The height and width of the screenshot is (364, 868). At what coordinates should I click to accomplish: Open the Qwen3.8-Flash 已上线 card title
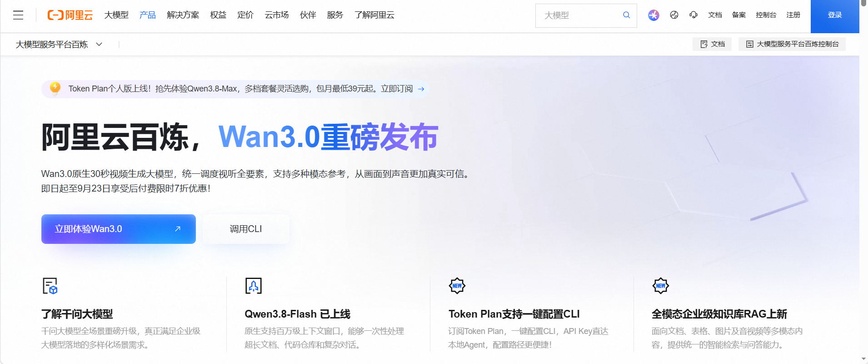tap(298, 314)
